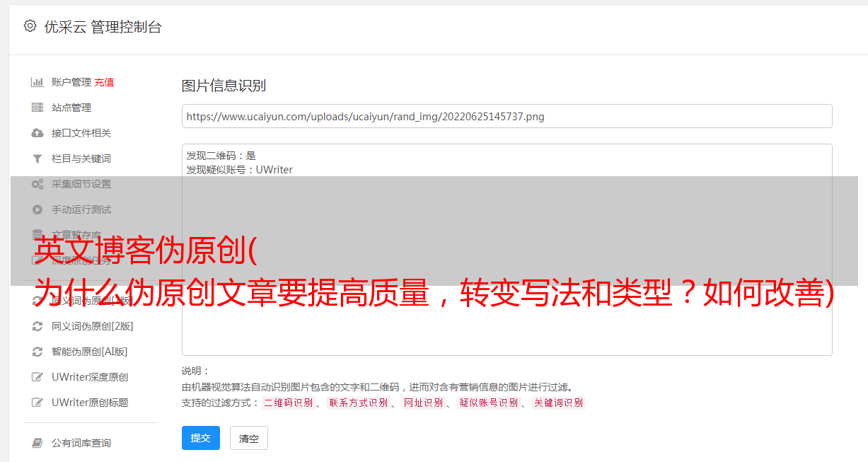Click inside the recognition result text area
Image resolution: width=868 pixels, height=462 pixels.
pos(507,249)
